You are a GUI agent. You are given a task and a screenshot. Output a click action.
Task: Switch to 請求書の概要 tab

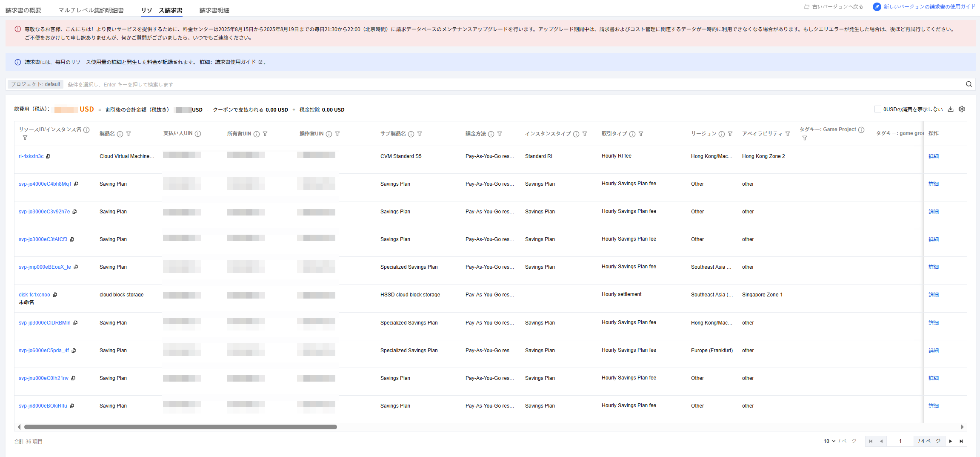[x=23, y=10]
